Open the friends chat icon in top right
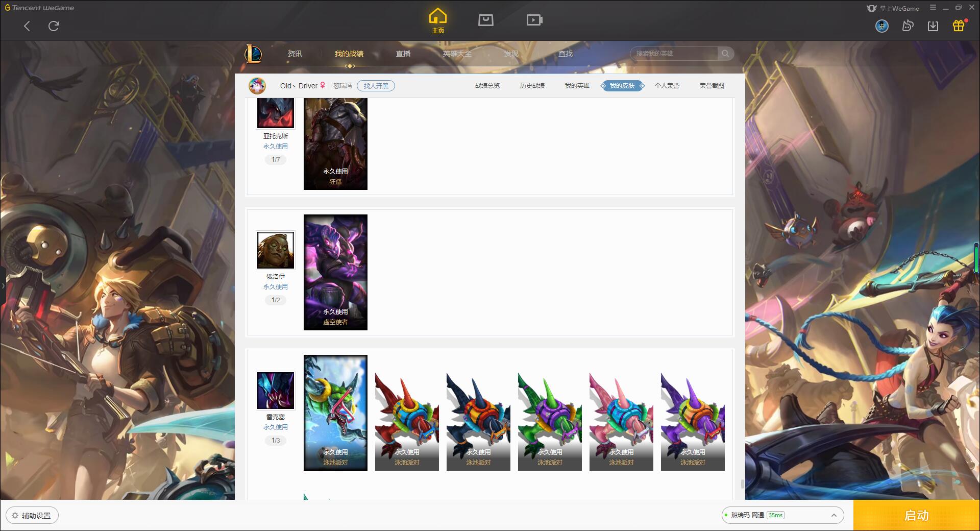The height and width of the screenshot is (531, 980). [x=908, y=26]
